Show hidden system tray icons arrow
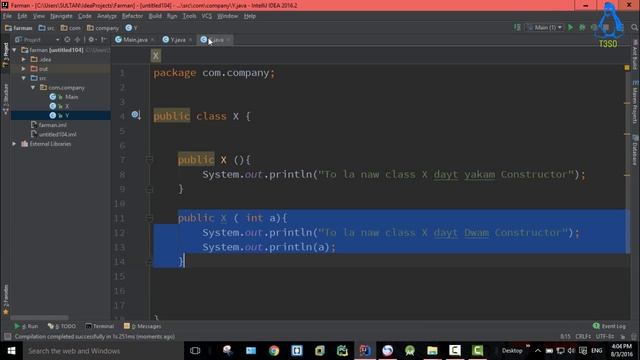 coord(538,351)
